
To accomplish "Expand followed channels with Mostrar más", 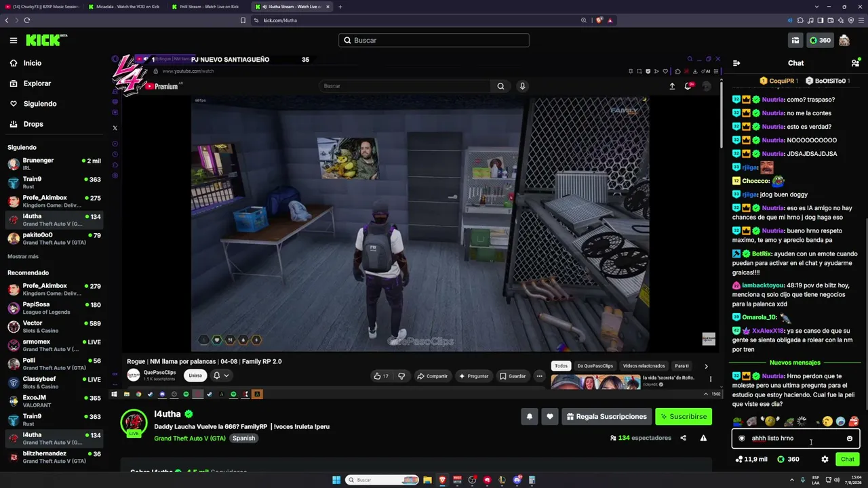I will pos(23,256).
